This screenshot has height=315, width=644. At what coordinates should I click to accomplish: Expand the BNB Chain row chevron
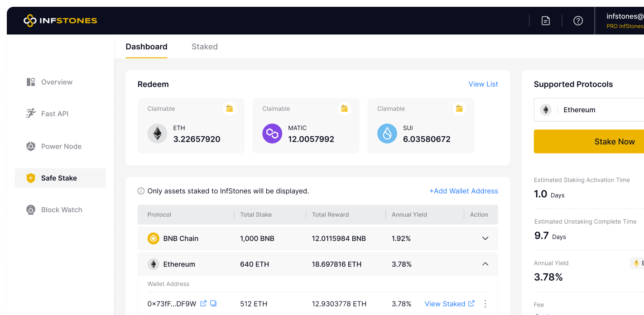click(x=485, y=239)
